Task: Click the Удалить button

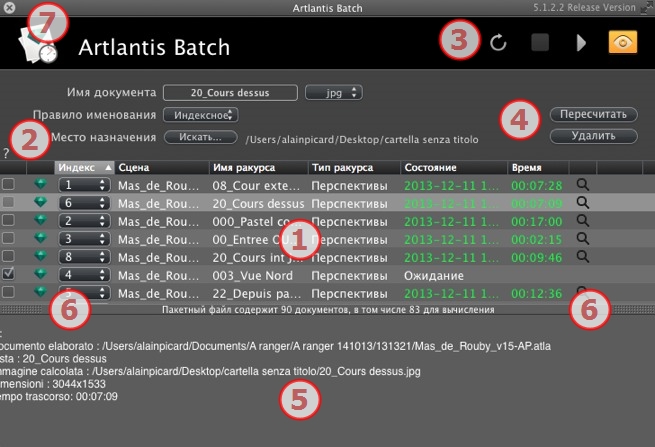Action: pyautogui.click(x=594, y=136)
